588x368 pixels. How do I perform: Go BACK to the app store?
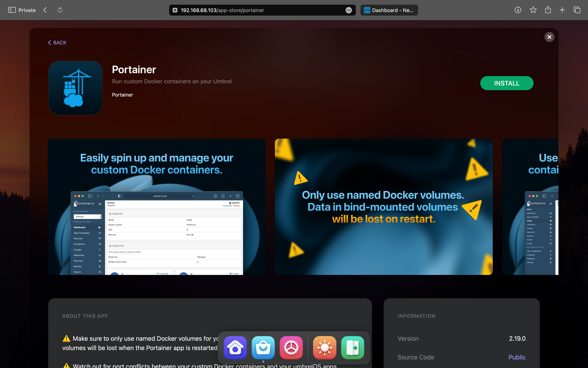[57, 43]
